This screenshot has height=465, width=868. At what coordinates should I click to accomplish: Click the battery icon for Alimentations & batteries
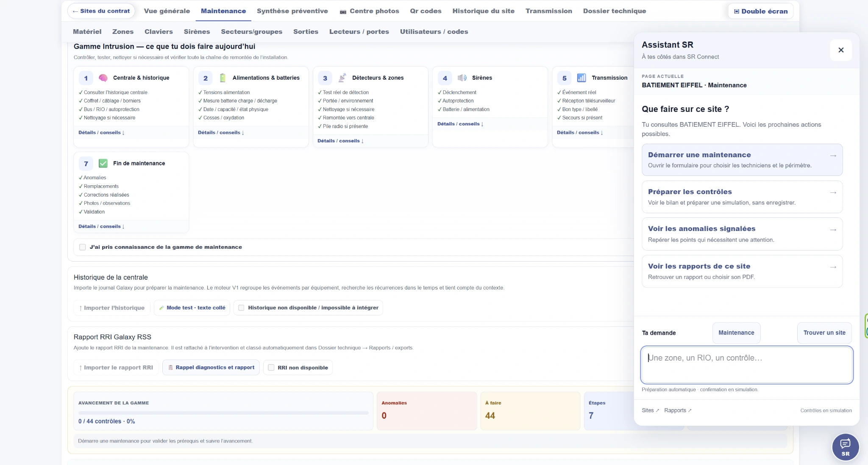[x=223, y=78]
